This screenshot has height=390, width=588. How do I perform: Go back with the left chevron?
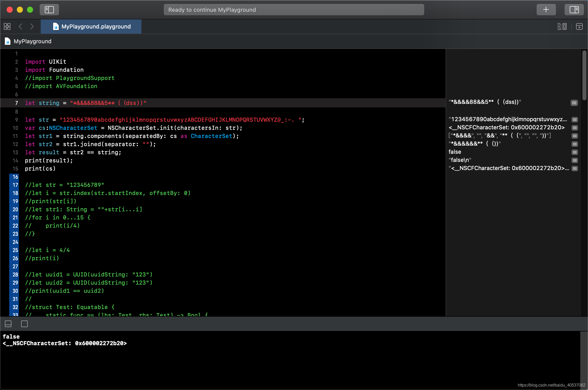pyautogui.click(x=21, y=26)
